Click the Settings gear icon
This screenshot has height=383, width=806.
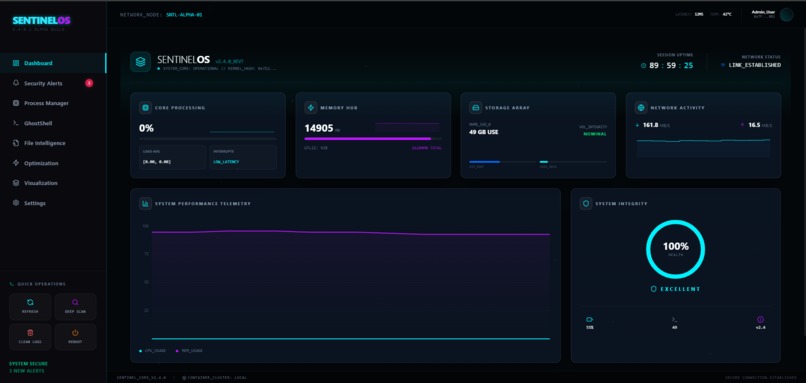pyautogui.click(x=16, y=203)
